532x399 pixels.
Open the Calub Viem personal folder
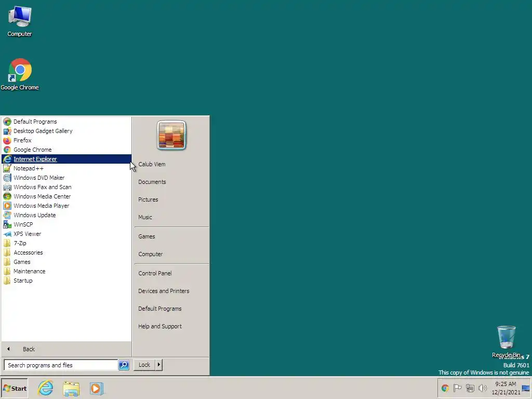pyautogui.click(x=171, y=164)
